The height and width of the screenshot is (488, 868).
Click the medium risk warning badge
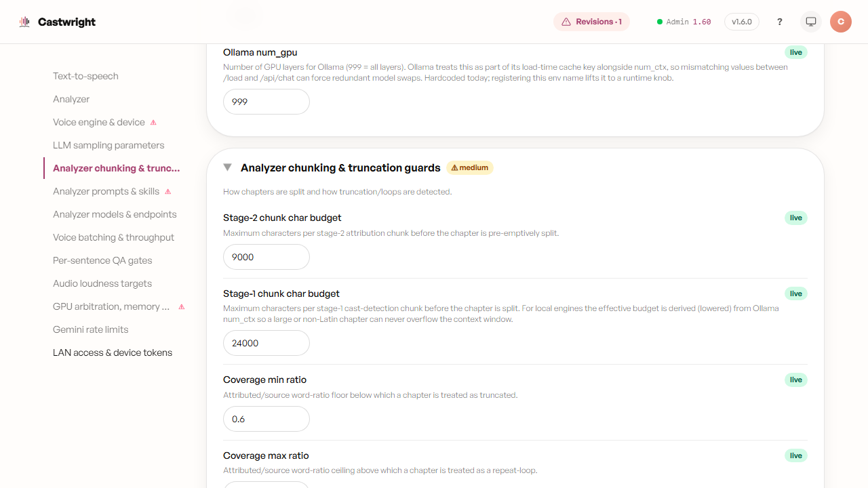[470, 167]
